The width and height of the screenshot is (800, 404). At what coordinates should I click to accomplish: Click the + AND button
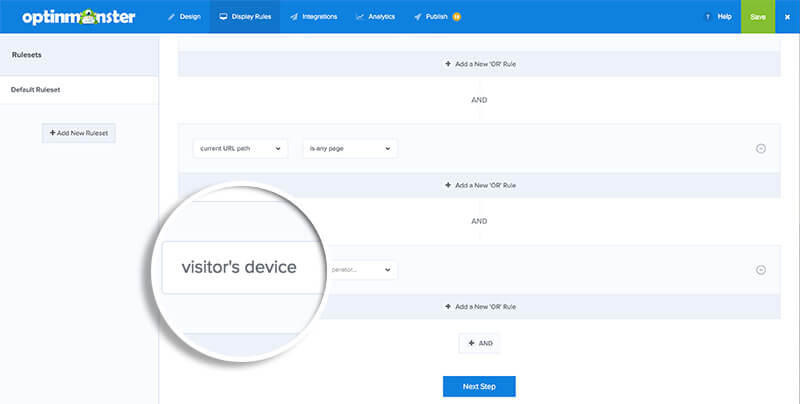click(480, 343)
